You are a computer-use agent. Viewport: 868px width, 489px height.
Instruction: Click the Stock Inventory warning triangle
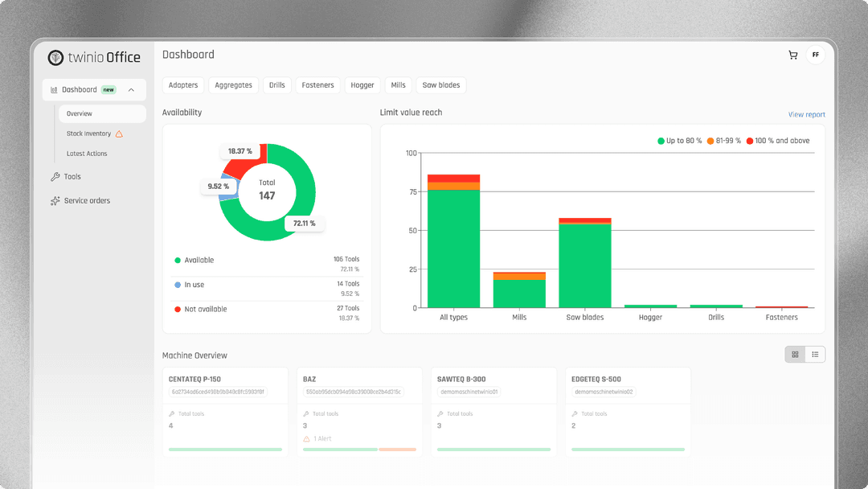click(x=119, y=134)
